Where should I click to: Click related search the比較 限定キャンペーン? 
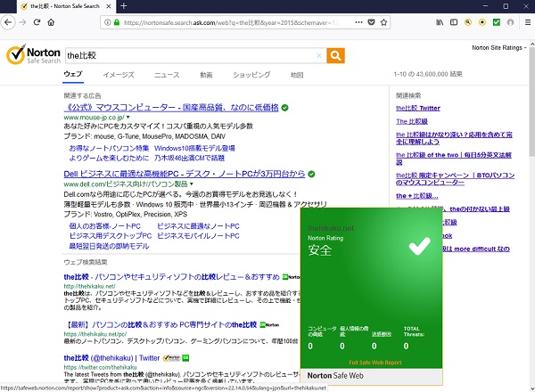tap(455, 179)
